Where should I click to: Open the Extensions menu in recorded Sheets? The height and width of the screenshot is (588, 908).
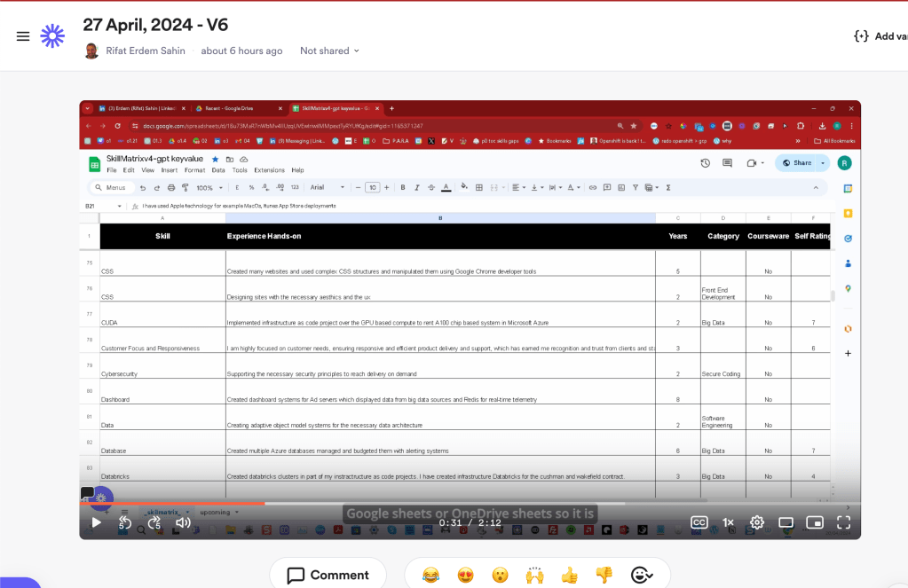[x=269, y=171]
